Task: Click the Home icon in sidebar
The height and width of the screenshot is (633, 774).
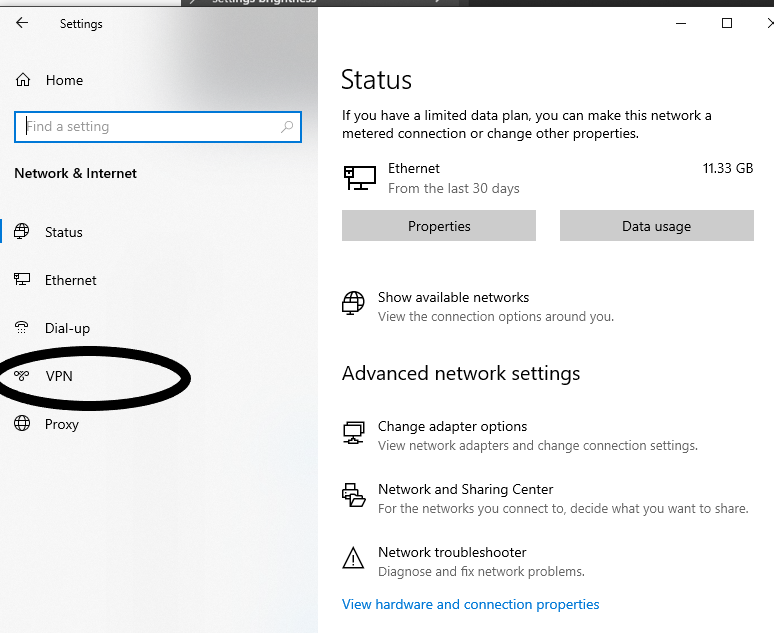Action: click(23, 80)
